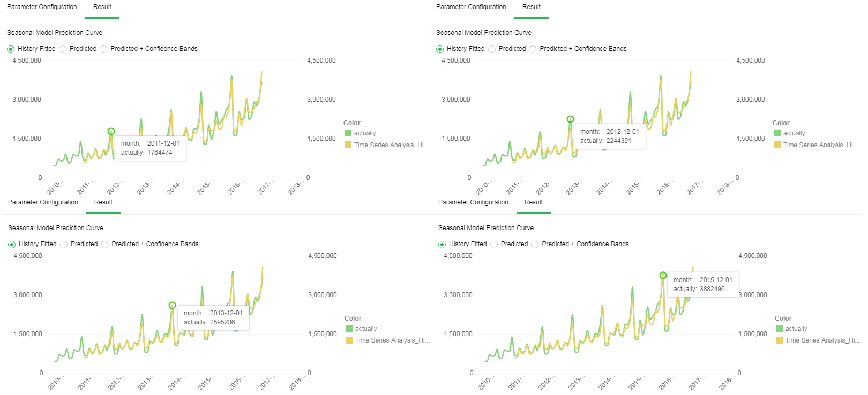Choose Predicted radio in 2012-12-01 chart panel
The width and height of the screenshot is (868, 395).
(492, 49)
